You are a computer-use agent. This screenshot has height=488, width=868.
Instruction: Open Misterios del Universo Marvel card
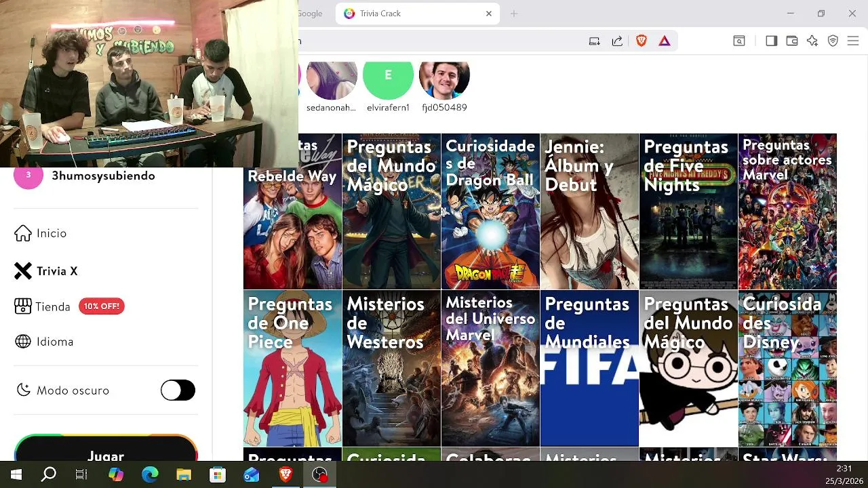click(x=490, y=369)
